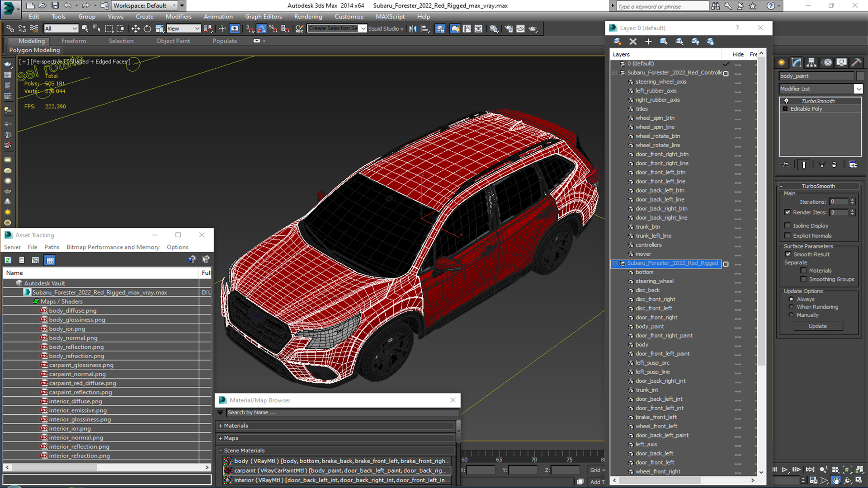Open the MAXScript menu
The height and width of the screenshot is (488, 868).
(390, 17)
